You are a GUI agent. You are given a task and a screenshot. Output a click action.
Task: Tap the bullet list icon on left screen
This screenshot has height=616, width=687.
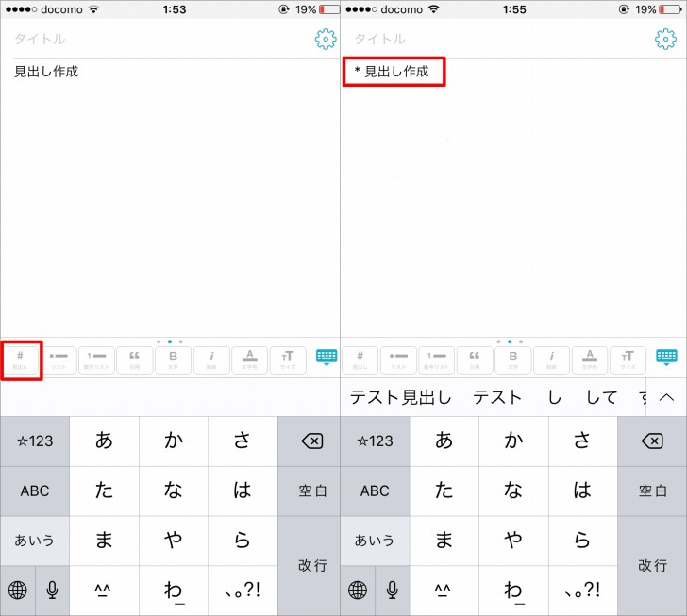(x=59, y=359)
